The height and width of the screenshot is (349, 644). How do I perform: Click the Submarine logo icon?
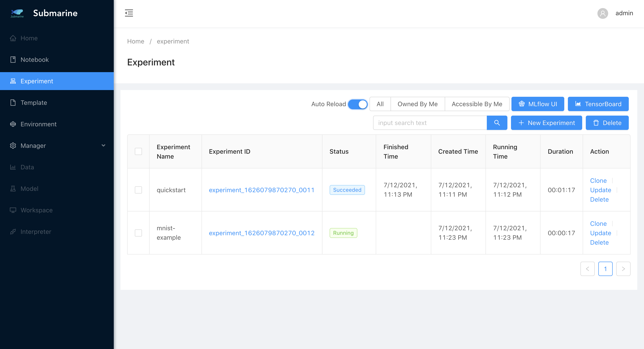pos(17,13)
